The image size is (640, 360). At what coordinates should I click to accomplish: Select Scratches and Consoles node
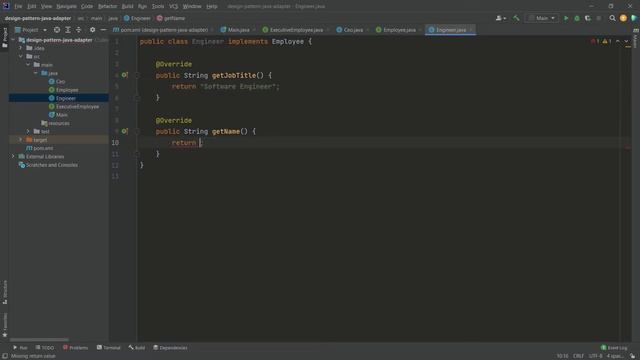[x=48, y=165]
